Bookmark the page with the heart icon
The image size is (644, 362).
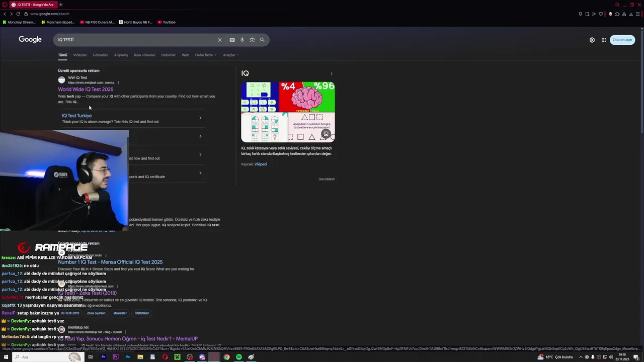point(600,14)
